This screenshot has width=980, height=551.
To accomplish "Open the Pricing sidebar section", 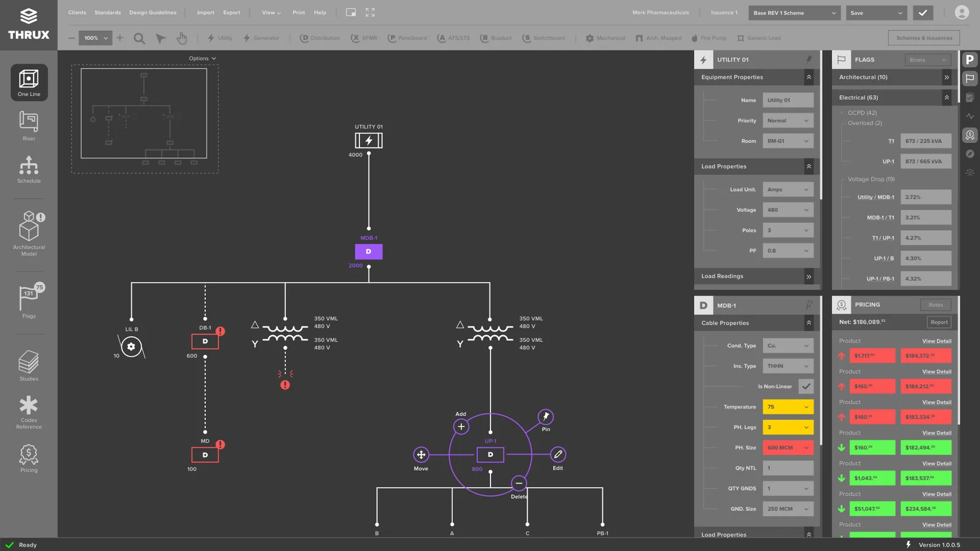I will click(x=29, y=458).
